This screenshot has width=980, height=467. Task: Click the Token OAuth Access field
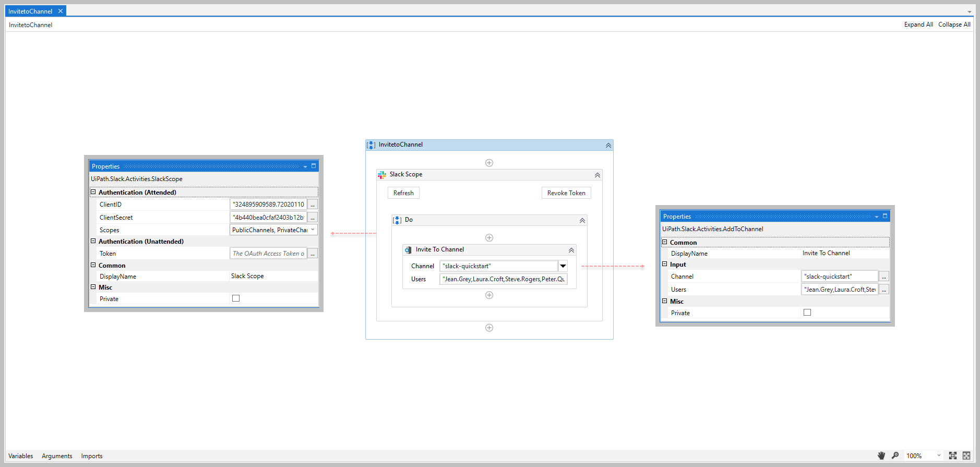[268, 254]
